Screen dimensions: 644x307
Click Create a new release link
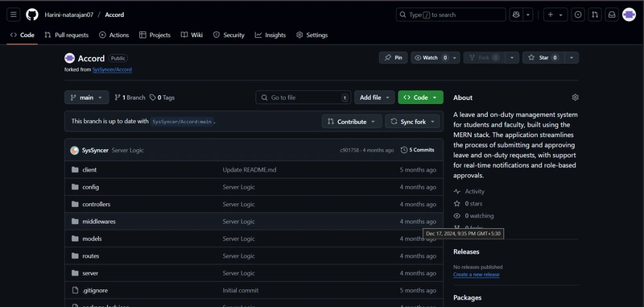(x=477, y=275)
